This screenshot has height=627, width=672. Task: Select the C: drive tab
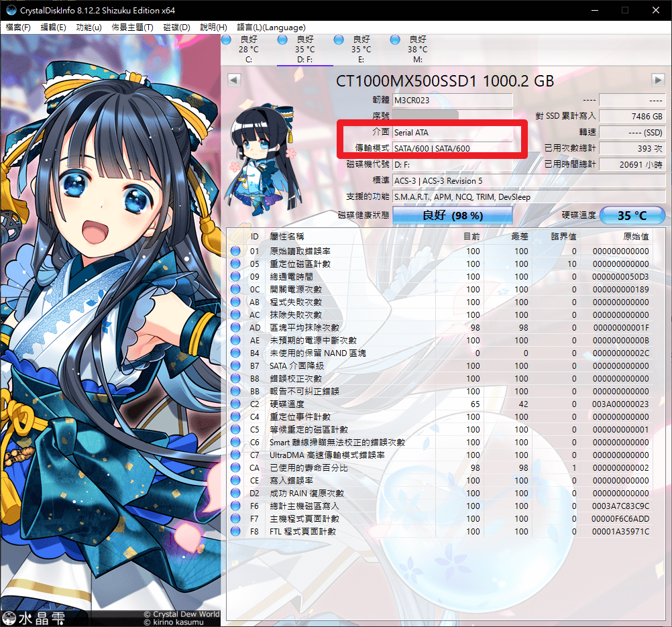tap(249, 49)
